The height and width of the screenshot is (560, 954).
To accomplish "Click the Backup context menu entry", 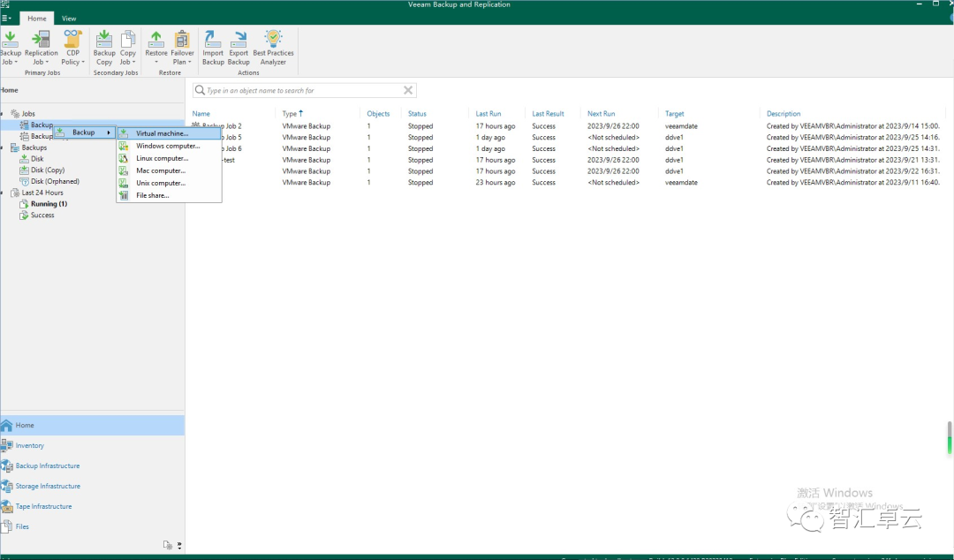I will coord(84,132).
